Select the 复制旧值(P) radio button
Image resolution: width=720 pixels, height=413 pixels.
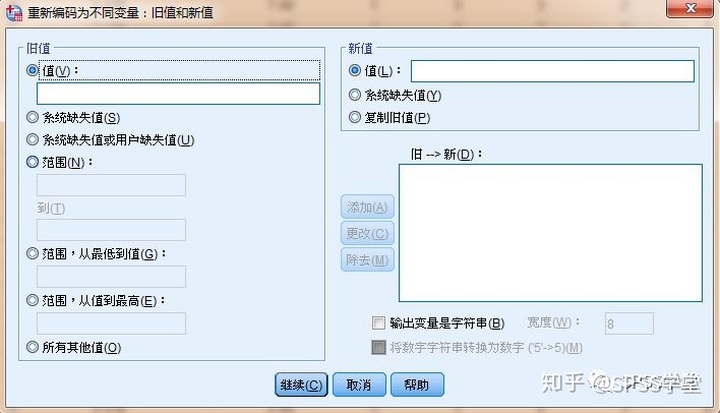tap(354, 117)
